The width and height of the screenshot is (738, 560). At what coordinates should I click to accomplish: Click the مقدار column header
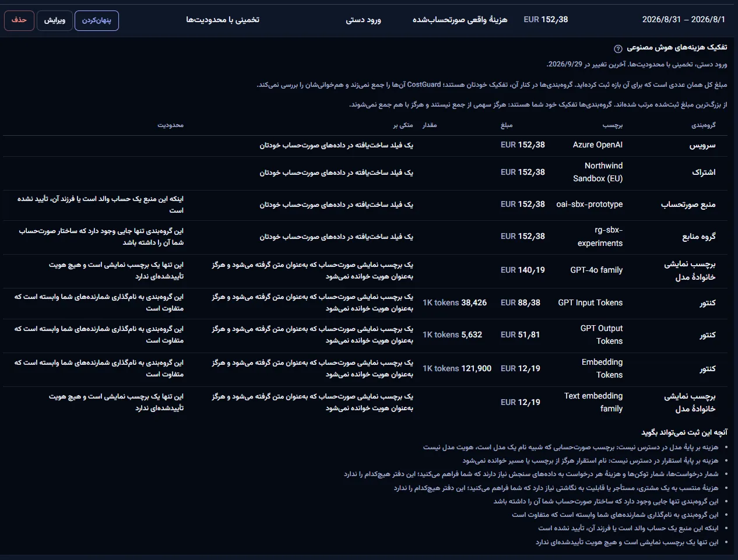[430, 125]
